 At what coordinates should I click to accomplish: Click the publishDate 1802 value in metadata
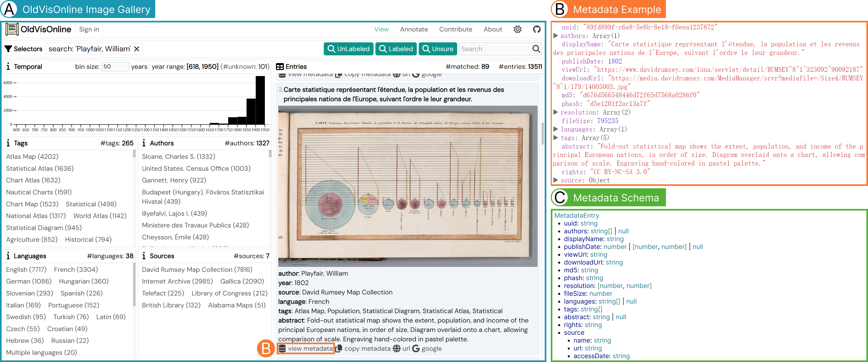point(615,61)
